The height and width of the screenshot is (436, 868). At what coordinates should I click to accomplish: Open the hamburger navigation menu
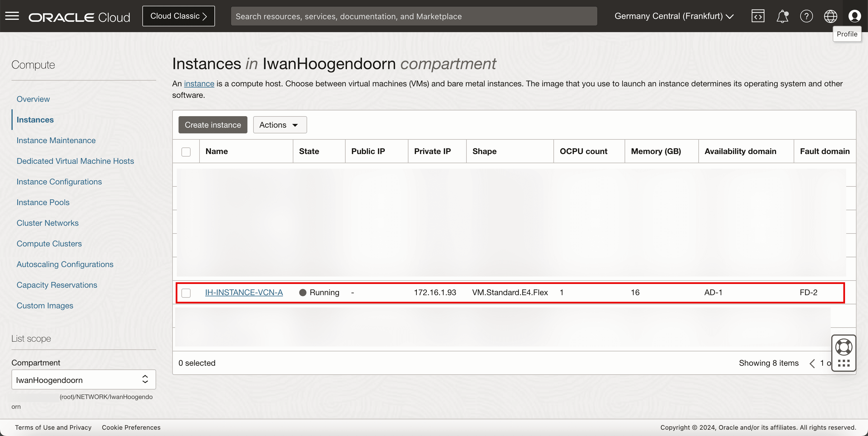pyautogui.click(x=12, y=16)
